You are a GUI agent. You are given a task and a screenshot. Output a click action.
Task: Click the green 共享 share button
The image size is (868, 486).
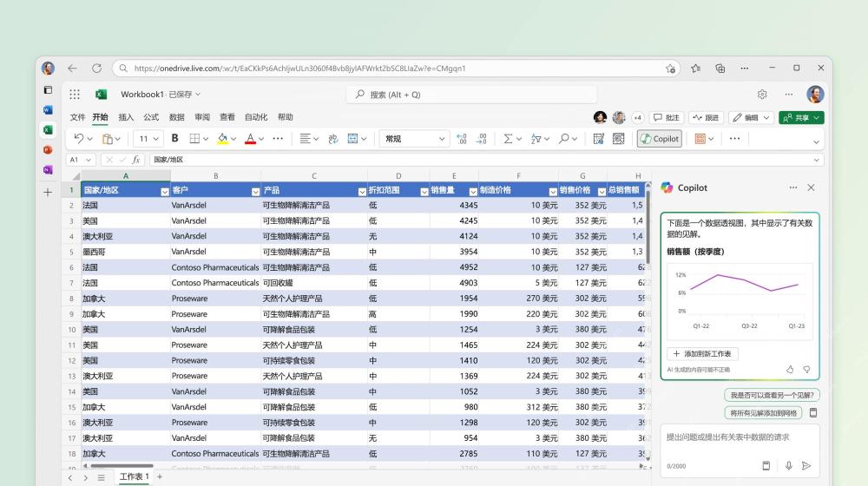coord(801,117)
